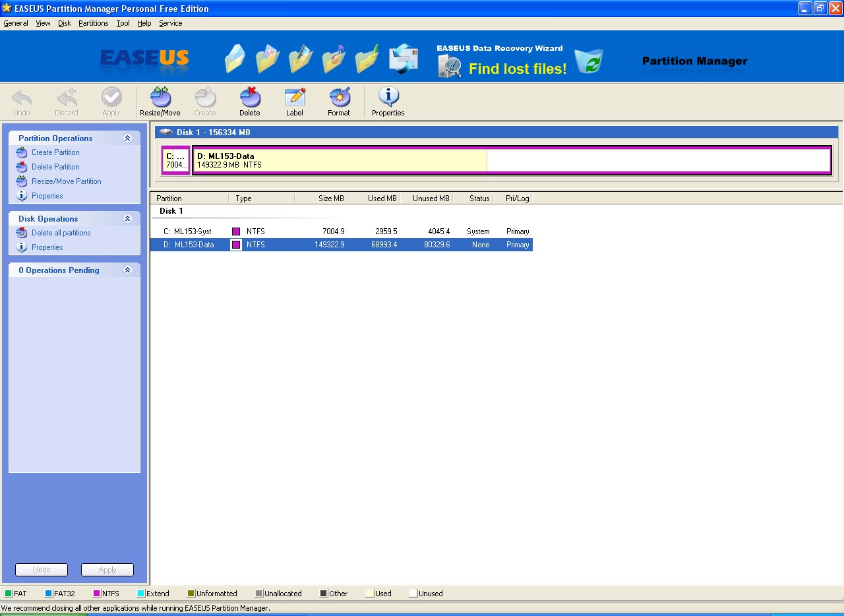
Task: Click the recycle bin icon in banner
Action: [588, 61]
